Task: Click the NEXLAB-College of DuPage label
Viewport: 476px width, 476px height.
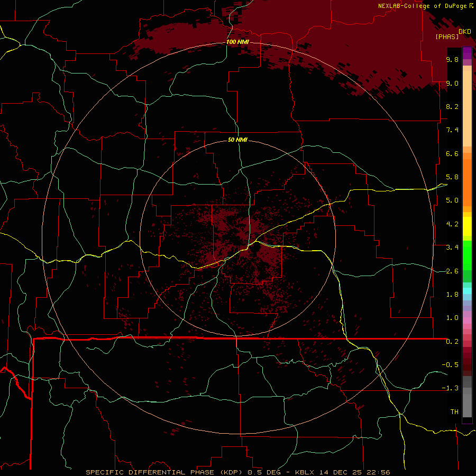Action: pos(422,6)
